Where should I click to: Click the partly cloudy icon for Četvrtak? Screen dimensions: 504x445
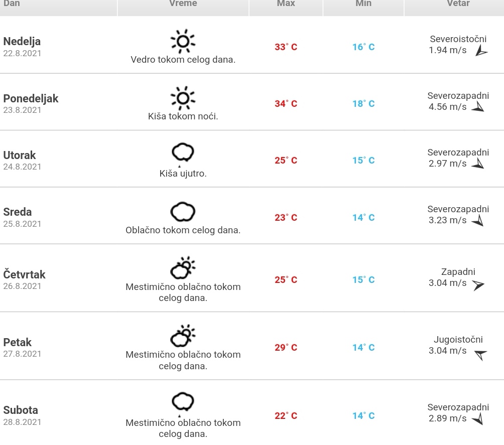coord(183,267)
